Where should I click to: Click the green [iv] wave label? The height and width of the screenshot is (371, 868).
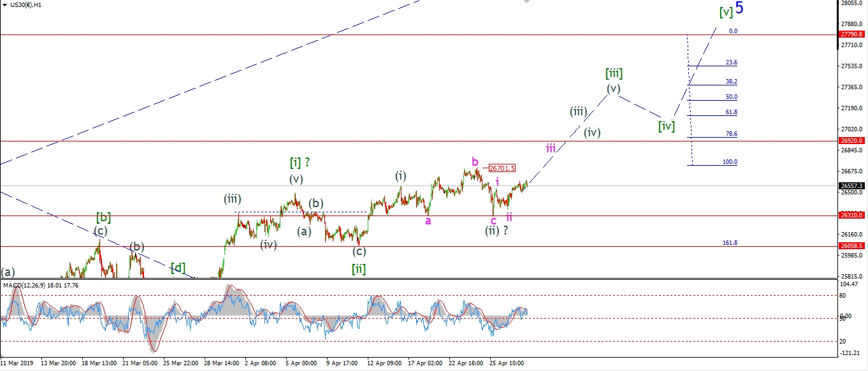pyautogui.click(x=667, y=126)
